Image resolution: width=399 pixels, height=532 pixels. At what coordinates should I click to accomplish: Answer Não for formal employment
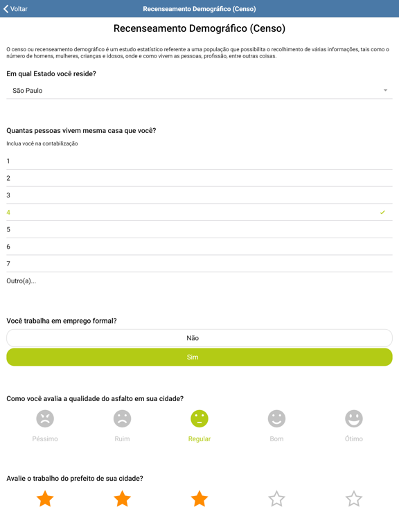(199, 338)
